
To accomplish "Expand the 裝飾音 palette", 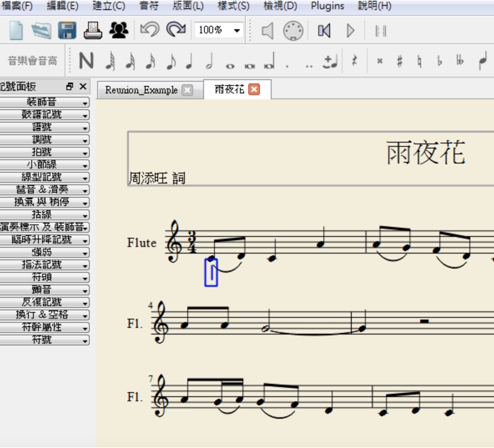I will (x=44, y=102).
